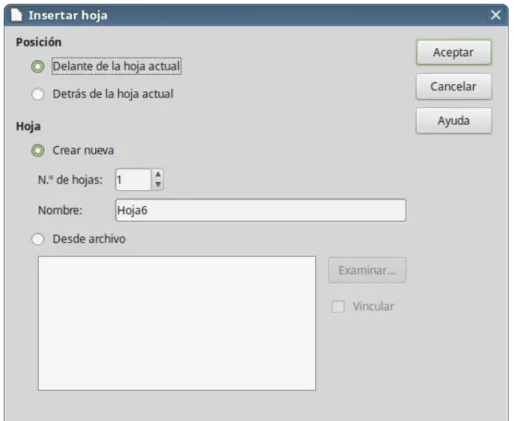The height and width of the screenshot is (421, 514).
Task: Click the Cancelar button
Action: point(453,87)
